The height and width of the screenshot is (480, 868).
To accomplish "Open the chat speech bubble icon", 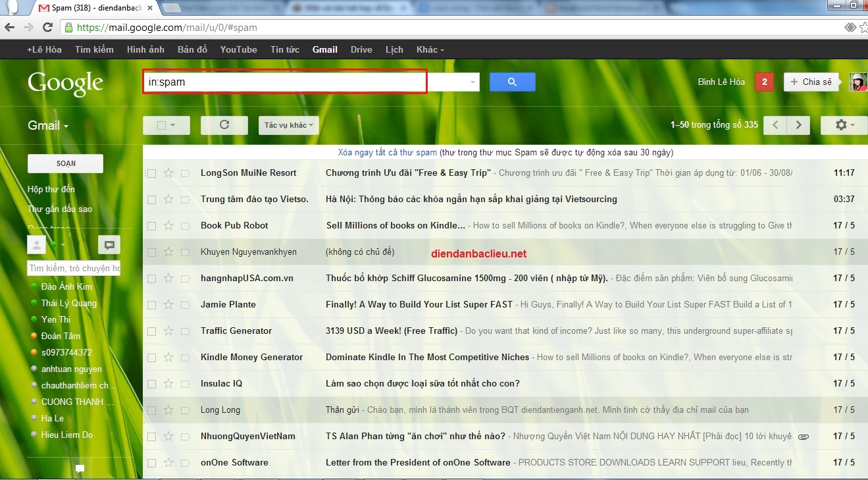I will point(109,245).
